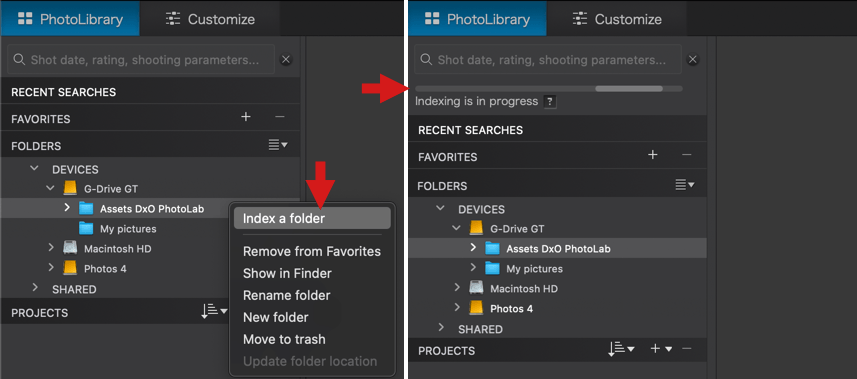The image size is (857, 379).
Task: Select Index a folder menu entry
Action: click(x=312, y=218)
